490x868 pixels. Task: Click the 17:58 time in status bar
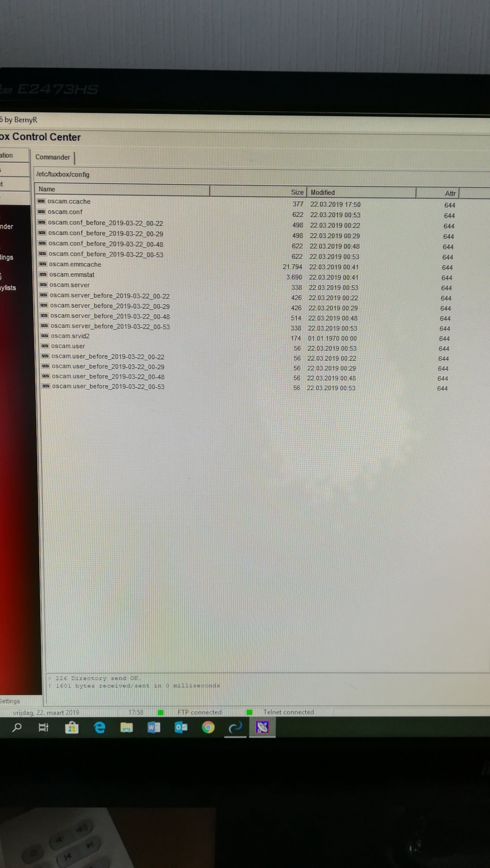click(136, 712)
